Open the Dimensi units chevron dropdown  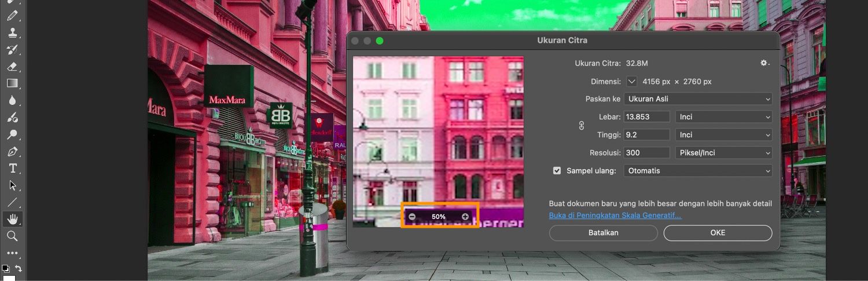tap(631, 82)
